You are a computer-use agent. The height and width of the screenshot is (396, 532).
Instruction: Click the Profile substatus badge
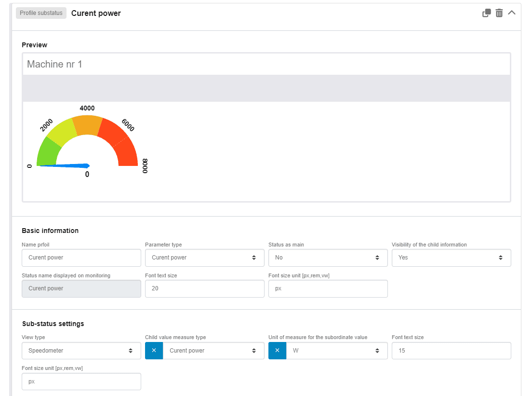tap(41, 13)
